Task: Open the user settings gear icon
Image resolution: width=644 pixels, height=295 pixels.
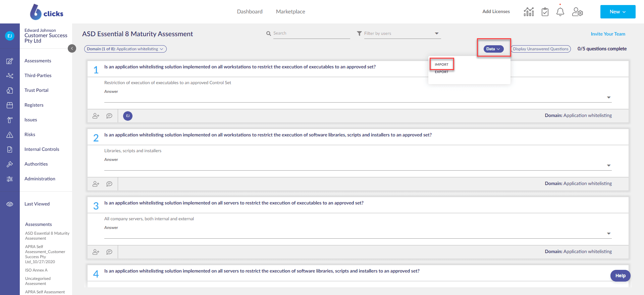Action: [577, 12]
